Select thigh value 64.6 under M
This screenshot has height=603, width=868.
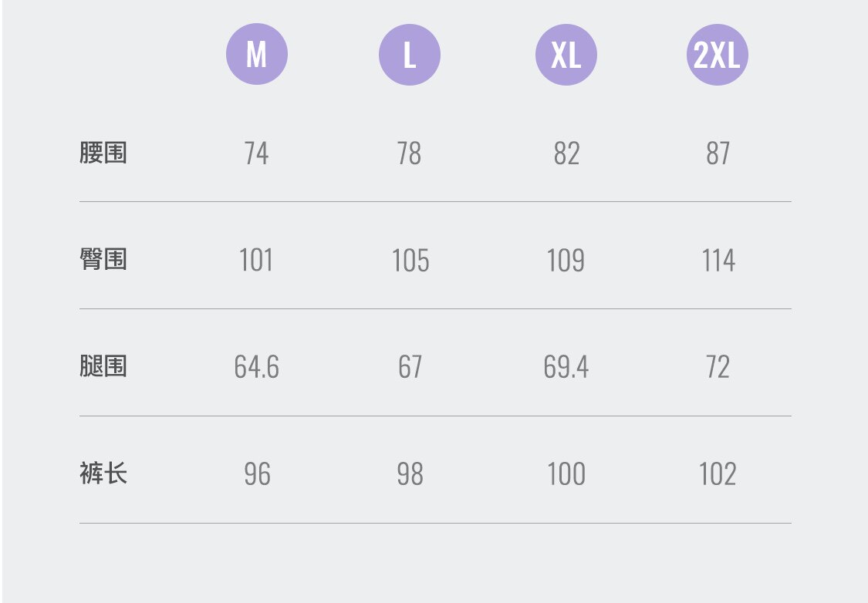pos(256,366)
